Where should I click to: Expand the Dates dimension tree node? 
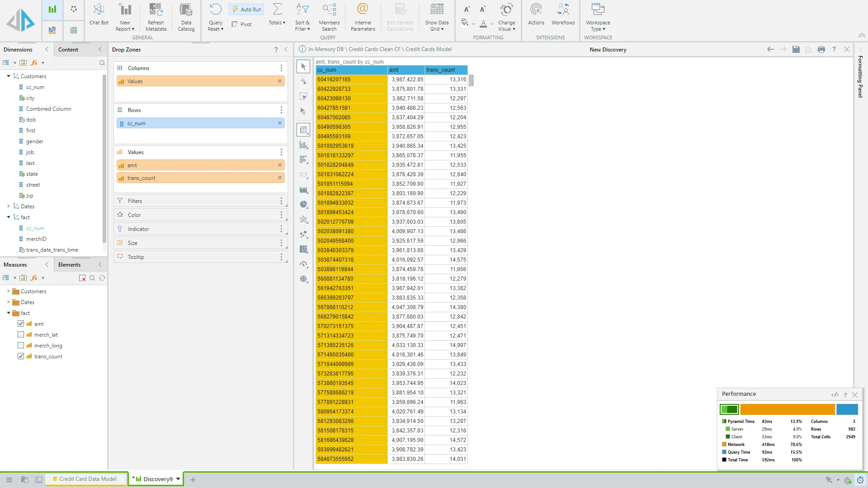9,206
